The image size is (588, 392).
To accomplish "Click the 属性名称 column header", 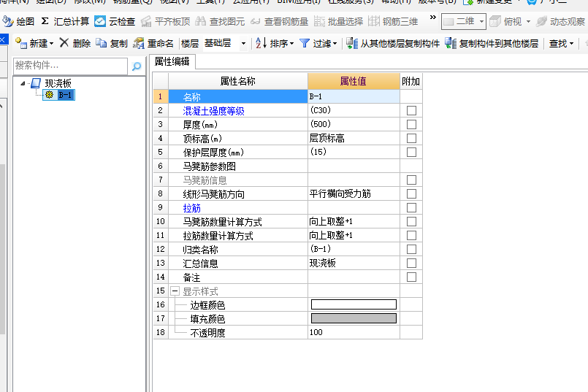I will [237, 81].
